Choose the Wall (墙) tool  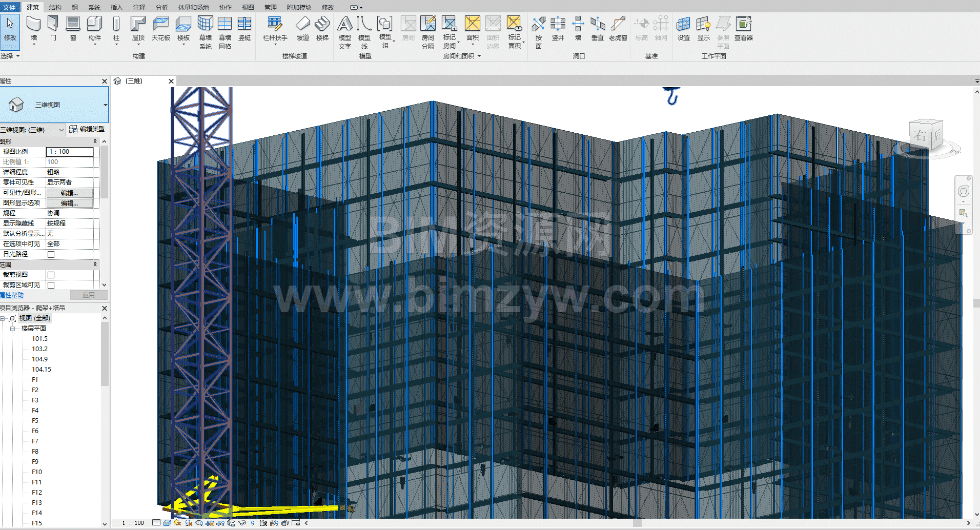[x=34, y=29]
